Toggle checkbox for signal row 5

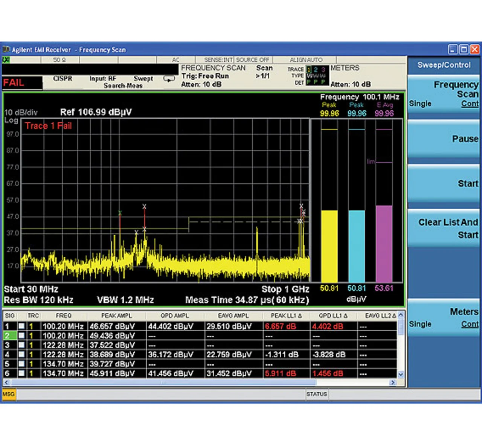21,364
